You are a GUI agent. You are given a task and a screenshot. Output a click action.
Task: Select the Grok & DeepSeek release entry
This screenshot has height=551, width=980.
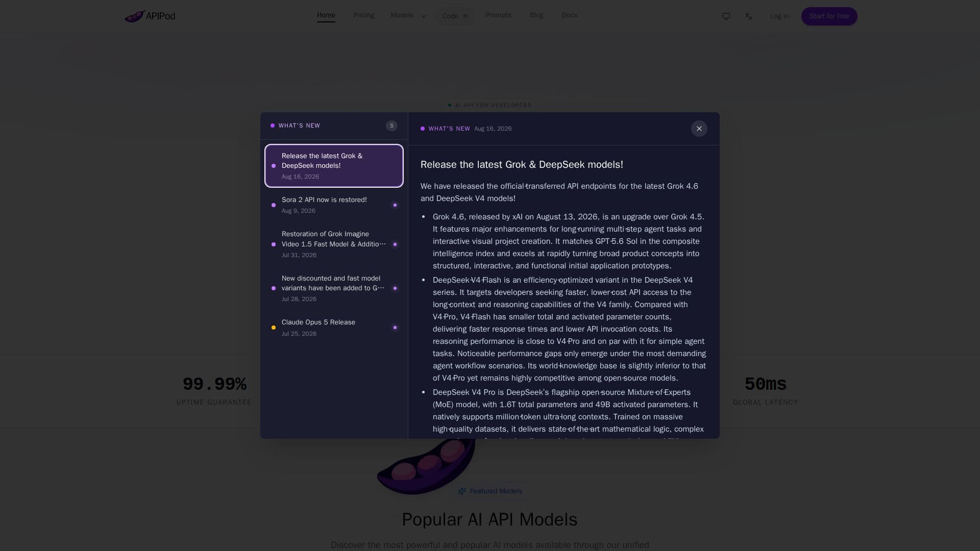(334, 166)
